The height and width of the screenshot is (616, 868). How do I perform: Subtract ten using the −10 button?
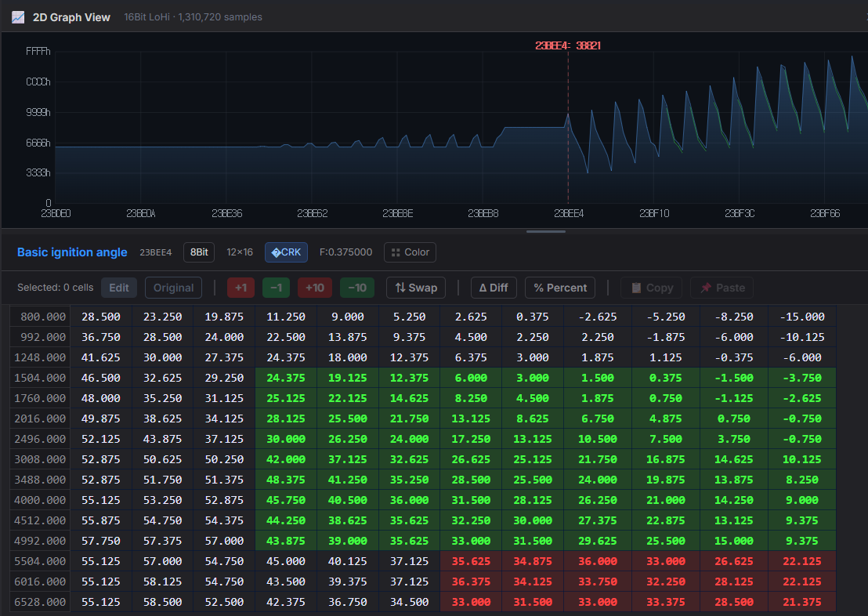pos(356,288)
